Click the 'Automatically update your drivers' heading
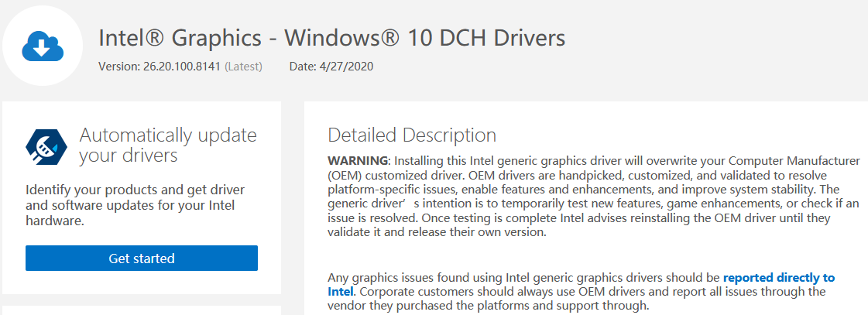The height and width of the screenshot is (315, 868). point(167,145)
